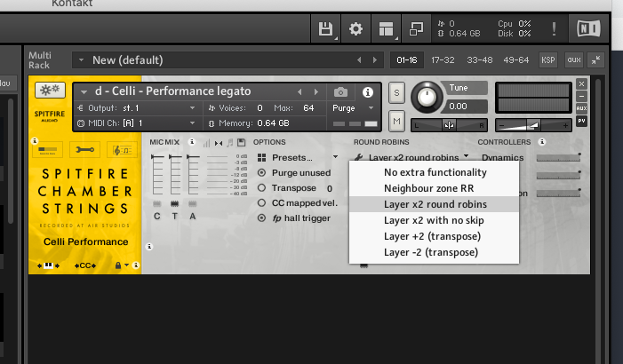Click the Native Instruments NI logo

click(588, 28)
